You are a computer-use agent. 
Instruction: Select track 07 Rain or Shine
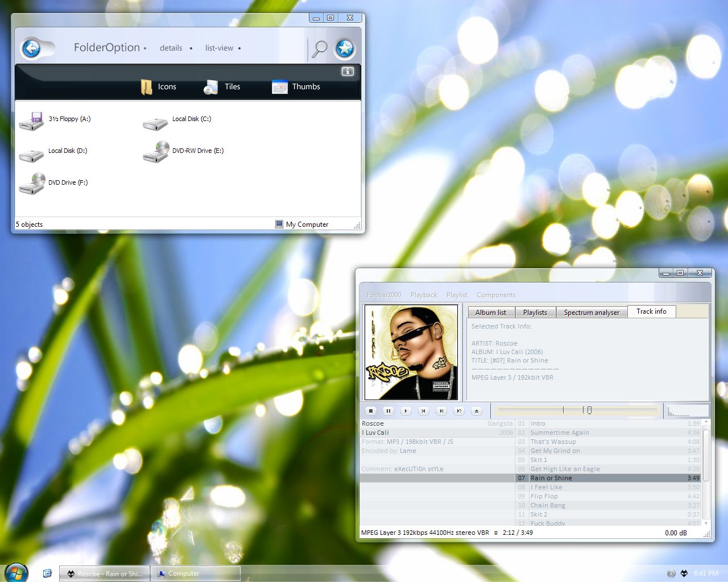(x=609, y=478)
